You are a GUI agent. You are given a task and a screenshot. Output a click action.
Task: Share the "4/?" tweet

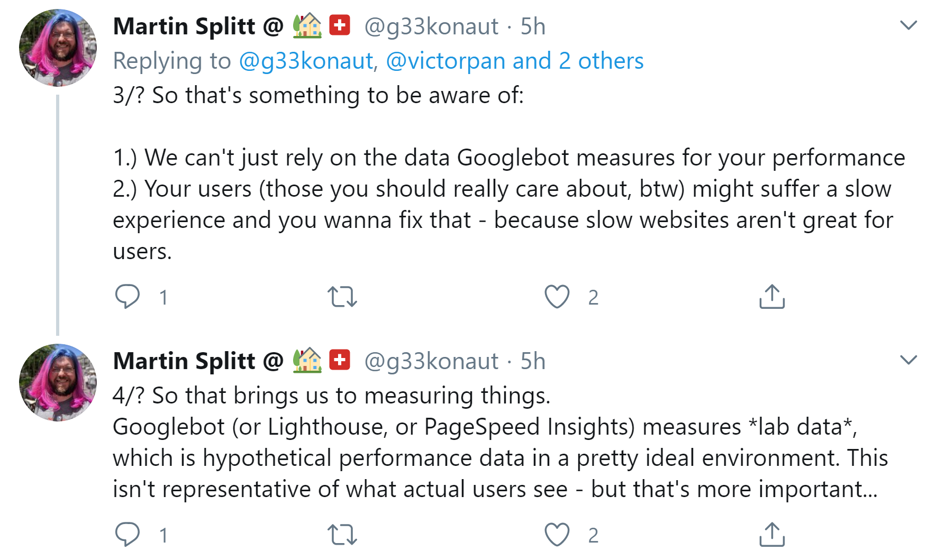tap(772, 535)
